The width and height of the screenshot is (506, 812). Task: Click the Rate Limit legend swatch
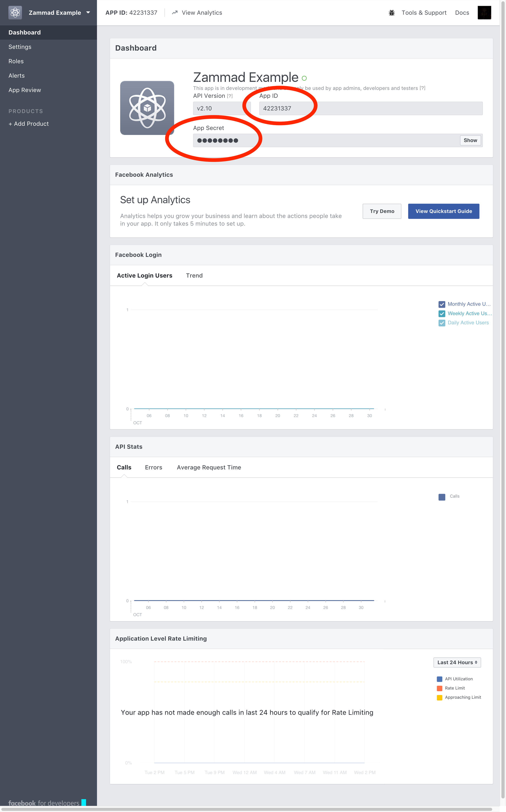point(439,689)
